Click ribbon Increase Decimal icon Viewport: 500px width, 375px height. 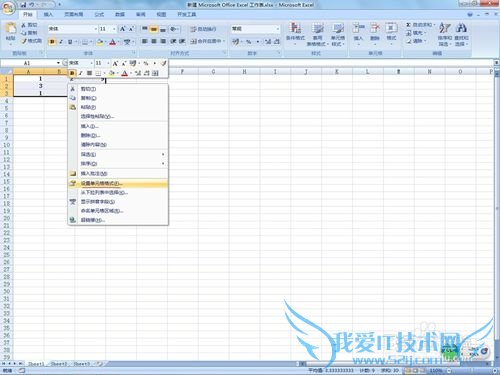click(268, 42)
